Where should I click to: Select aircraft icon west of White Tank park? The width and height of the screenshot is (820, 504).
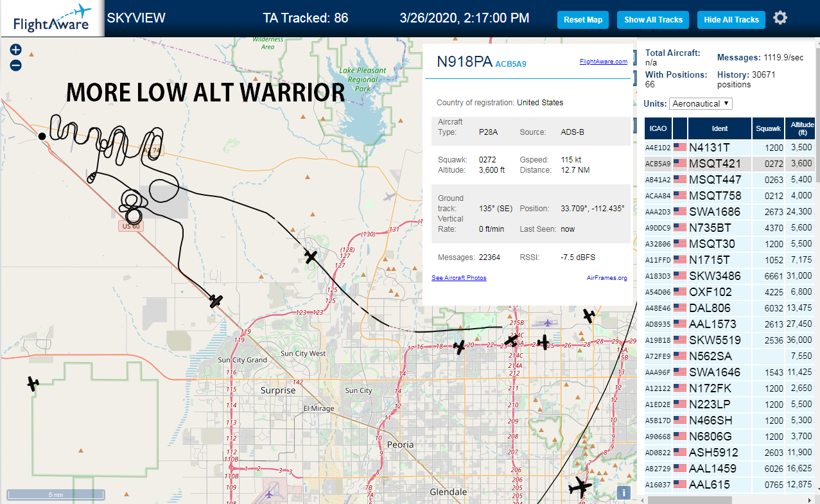(x=33, y=384)
